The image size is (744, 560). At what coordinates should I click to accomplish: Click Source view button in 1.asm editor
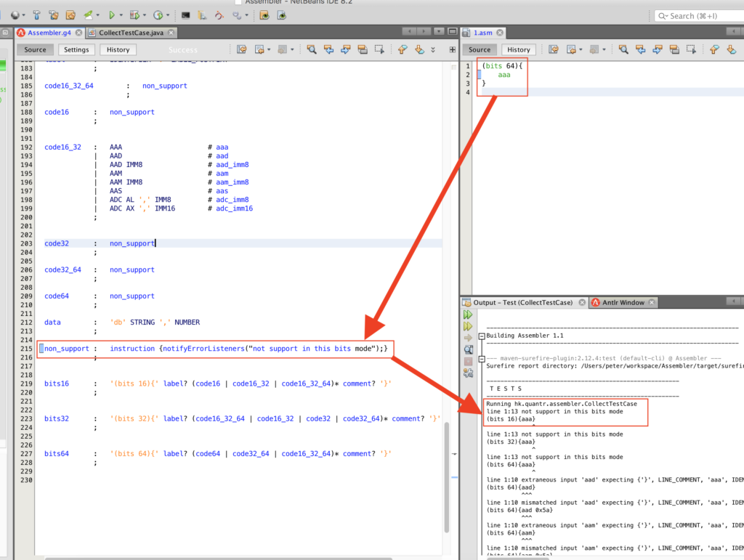tap(480, 50)
